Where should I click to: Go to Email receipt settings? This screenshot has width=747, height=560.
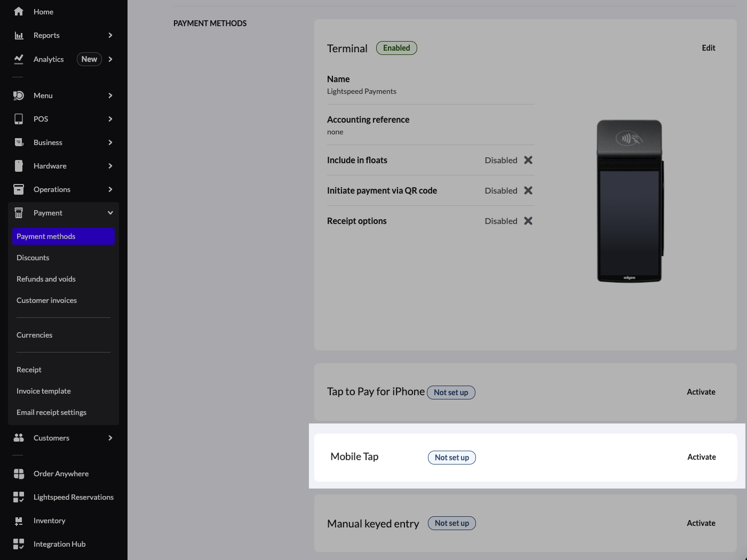[x=51, y=412]
